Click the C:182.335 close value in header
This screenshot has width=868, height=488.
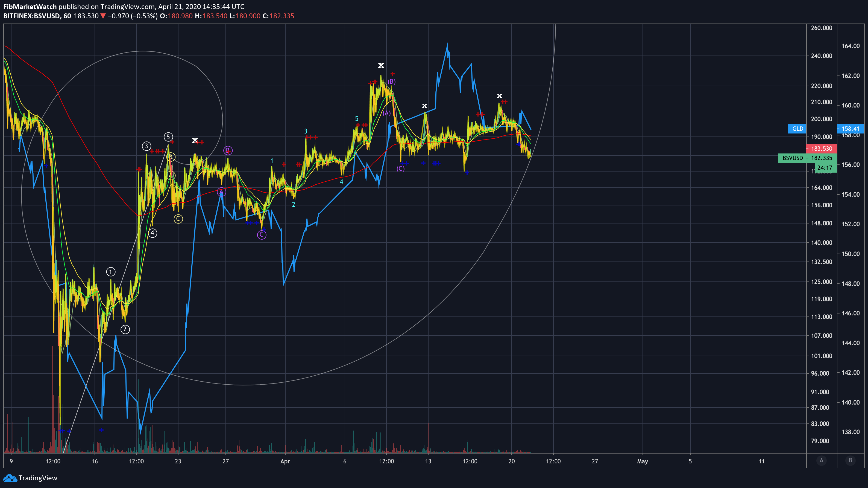click(x=278, y=16)
